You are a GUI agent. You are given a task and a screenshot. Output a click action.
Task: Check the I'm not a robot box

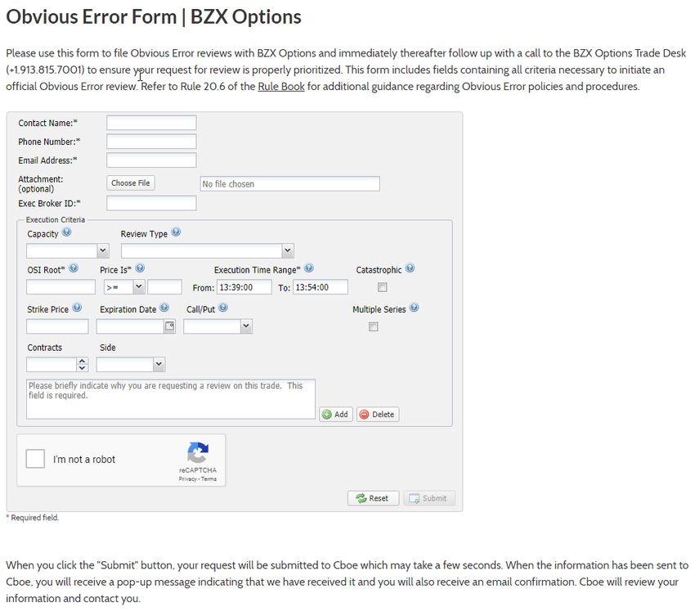click(35, 459)
